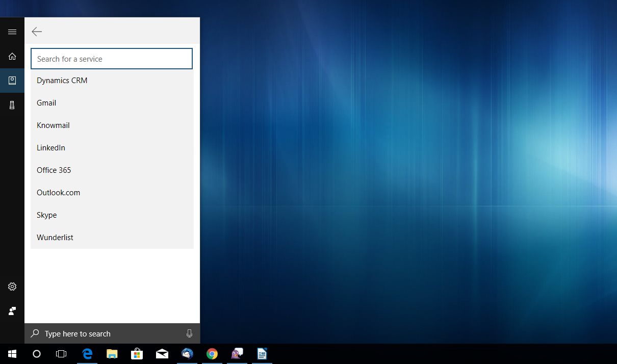The height and width of the screenshot is (364, 617).
Task: Click the Search for a service field
Action: coord(111,59)
